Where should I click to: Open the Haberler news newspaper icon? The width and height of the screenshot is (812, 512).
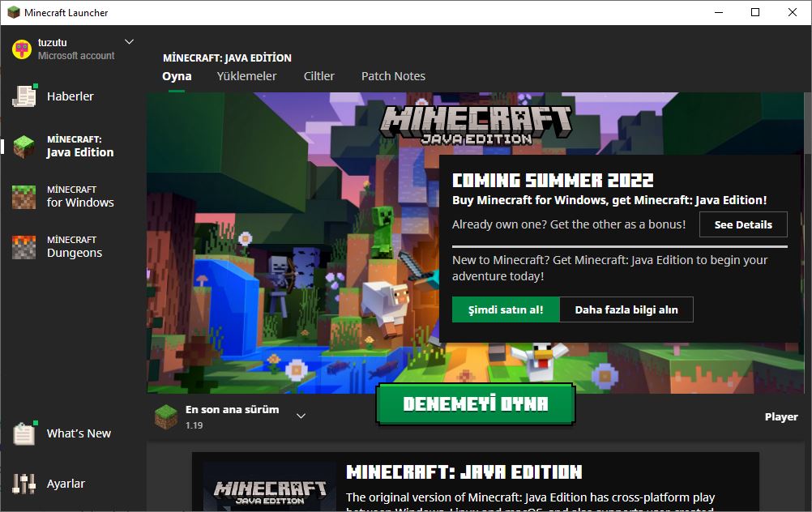[x=24, y=96]
